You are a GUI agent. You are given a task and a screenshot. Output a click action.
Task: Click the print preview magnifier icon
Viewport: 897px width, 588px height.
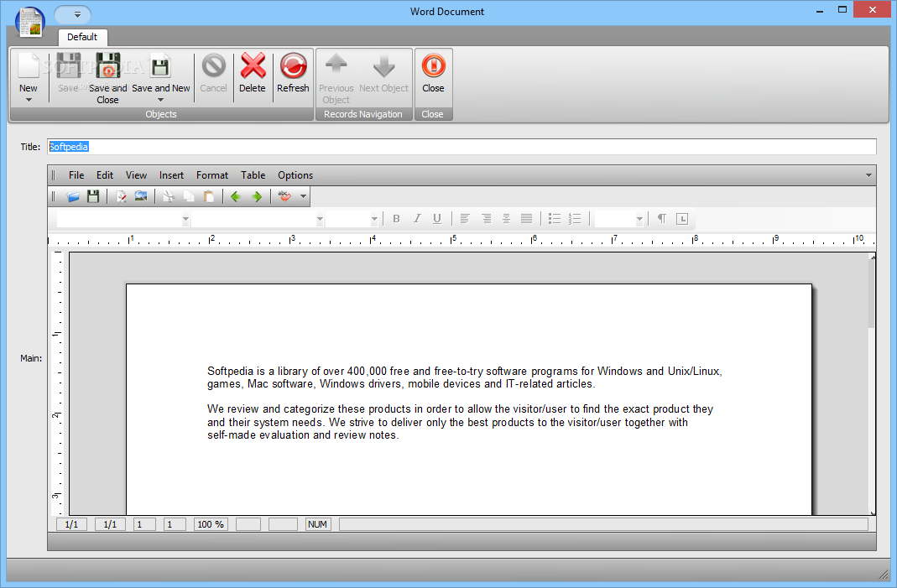[141, 197]
